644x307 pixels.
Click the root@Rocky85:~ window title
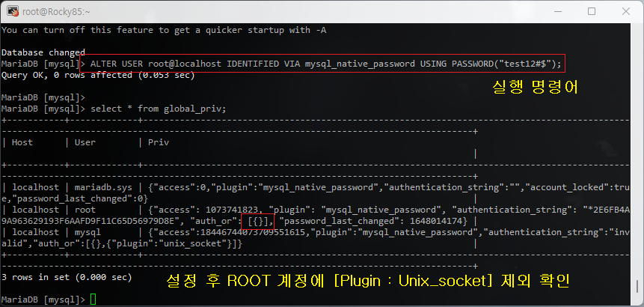[56, 12]
